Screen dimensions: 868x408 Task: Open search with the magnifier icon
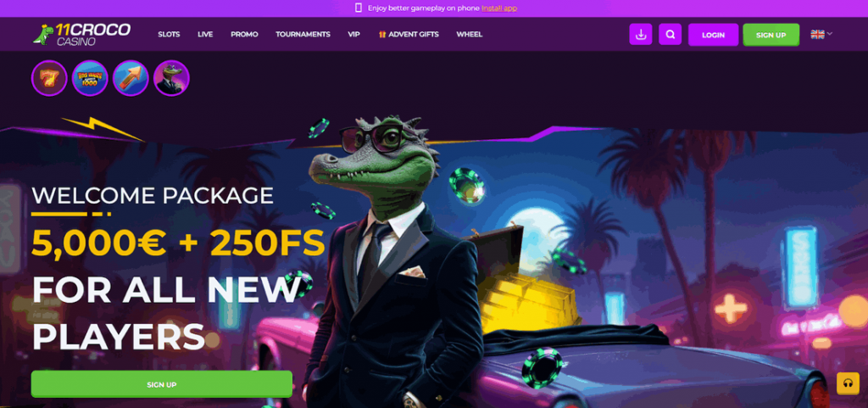point(670,34)
